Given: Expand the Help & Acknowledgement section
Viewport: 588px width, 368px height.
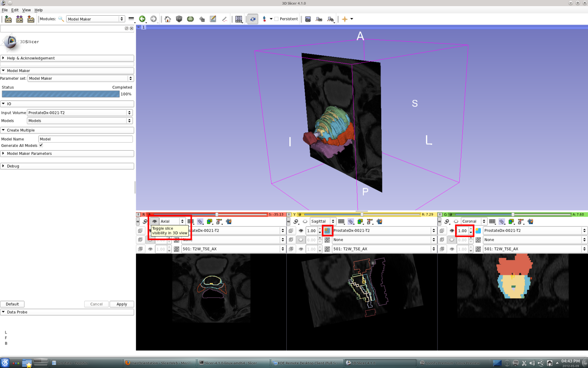Looking at the screenshot, I should tap(67, 58).
